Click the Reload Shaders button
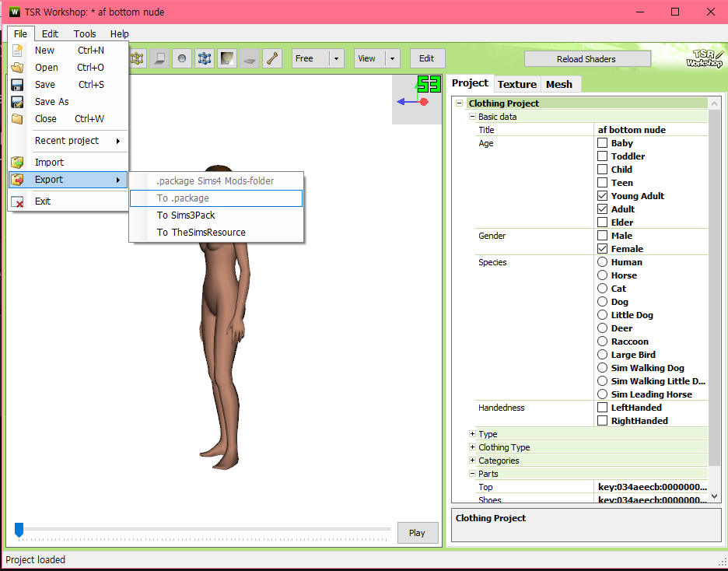728x571 pixels. [587, 59]
